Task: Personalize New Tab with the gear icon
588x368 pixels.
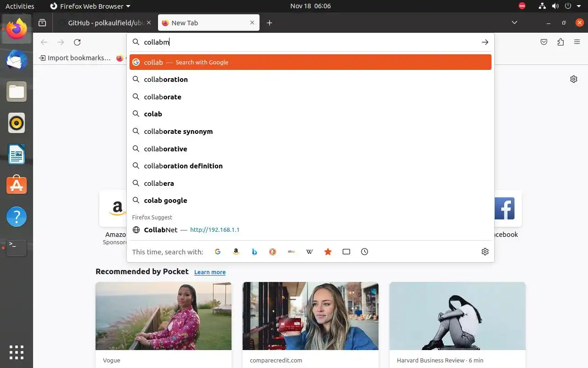Action: click(x=574, y=79)
